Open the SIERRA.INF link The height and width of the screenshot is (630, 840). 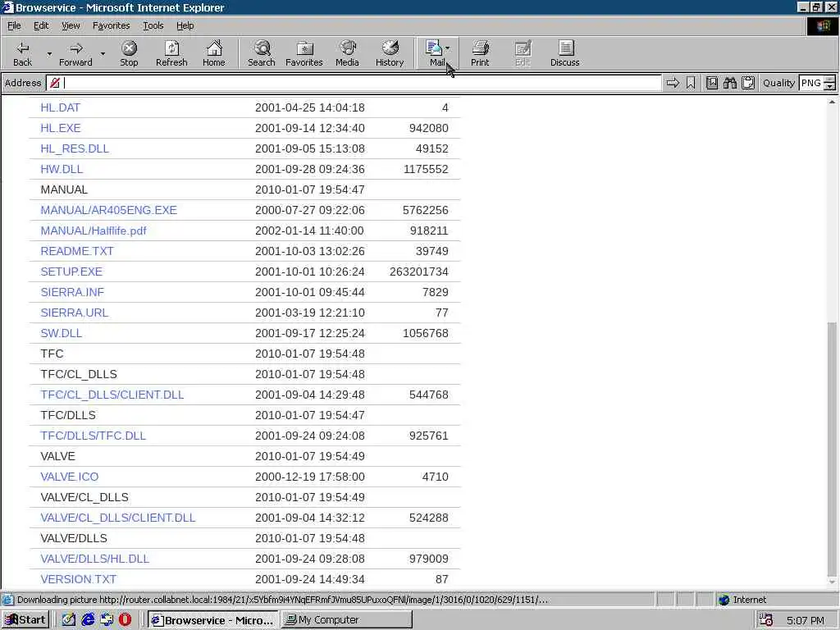coord(72,293)
